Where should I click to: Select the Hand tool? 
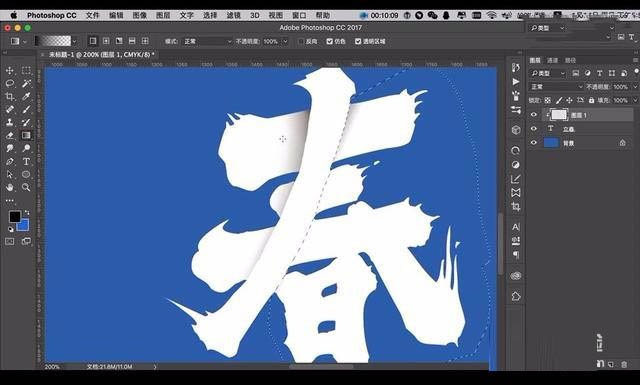(x=10, y=187)
